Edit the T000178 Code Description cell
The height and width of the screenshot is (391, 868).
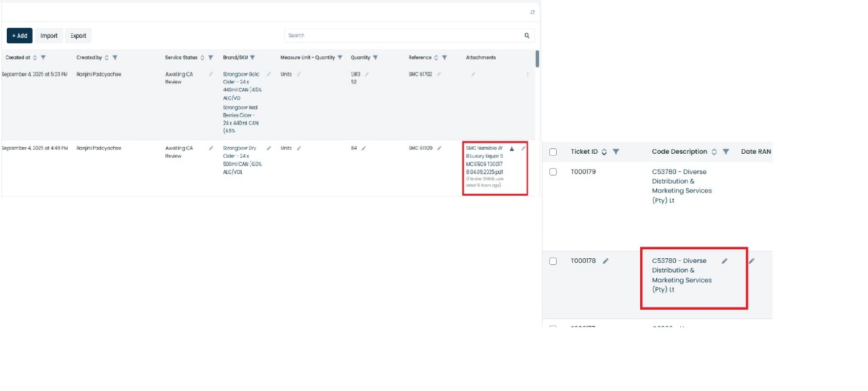(724, 260)
